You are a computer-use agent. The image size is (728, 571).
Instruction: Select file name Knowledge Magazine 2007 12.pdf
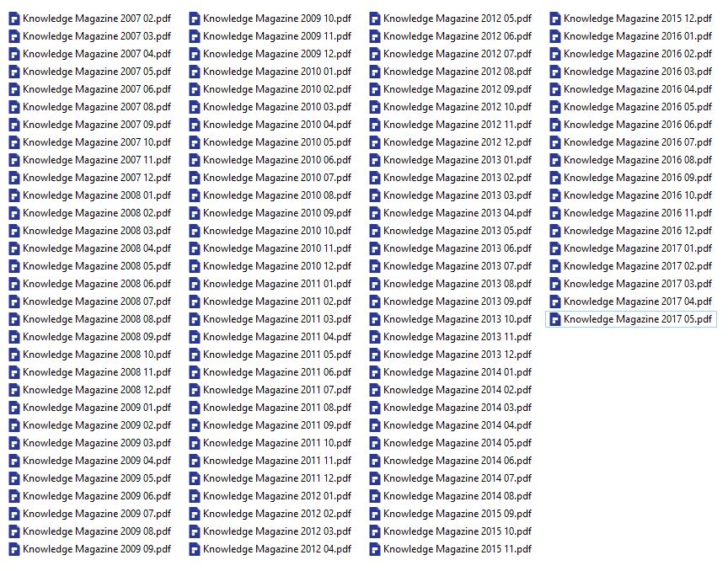click(x=96, y=178)
